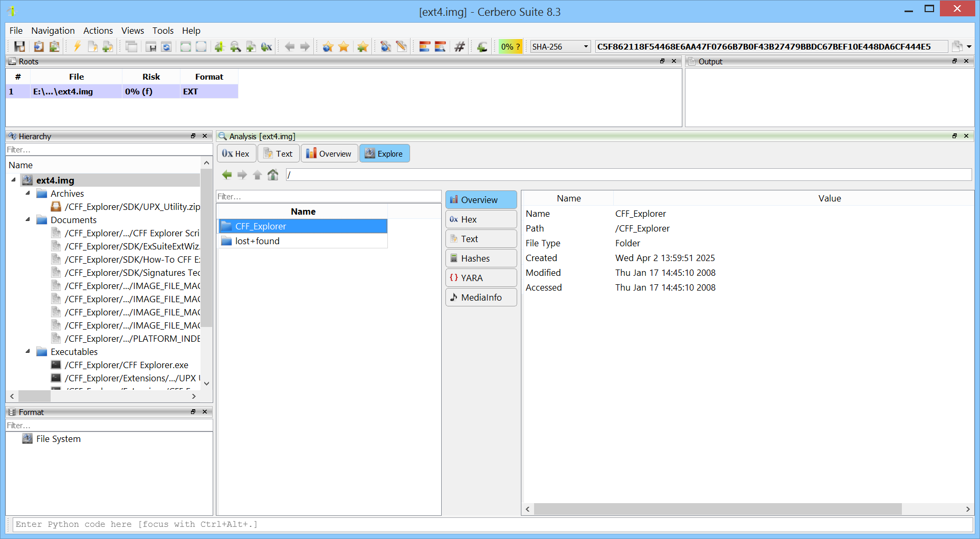Screen dimensions: 980x539
Task: Go up one level in Explore navigation
Action: [x=258, y=175]
